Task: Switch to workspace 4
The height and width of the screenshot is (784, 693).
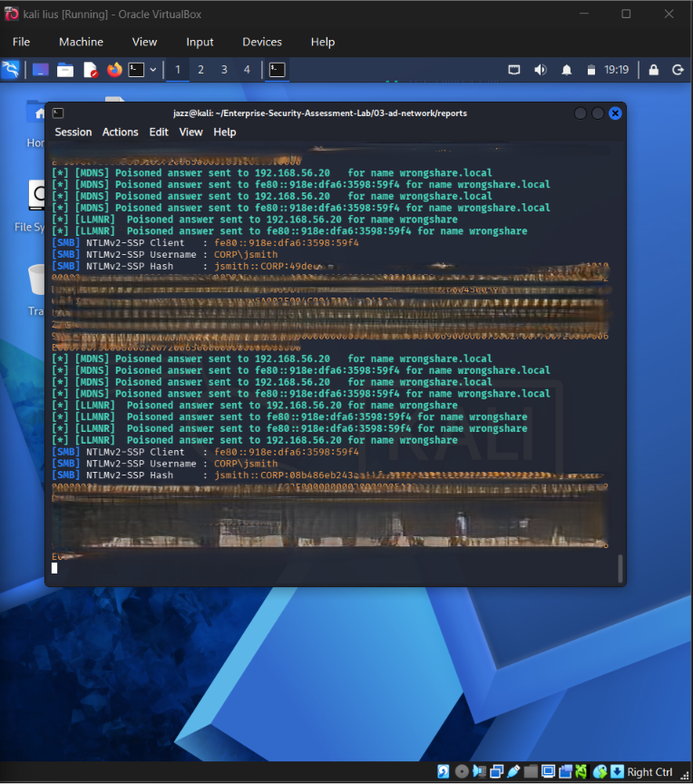Action: point(247,70)
